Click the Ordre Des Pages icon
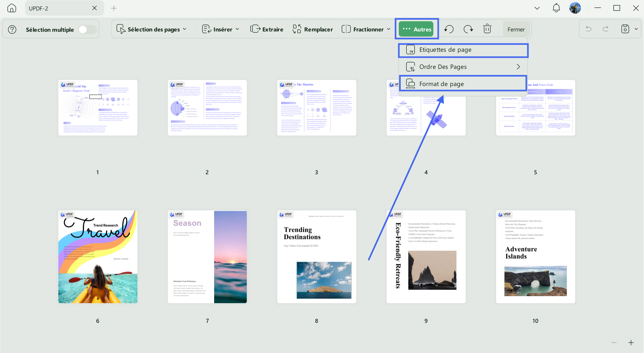Image resolution: width=644 pixels, height=353 pixels. pyautogui.click(x=411, y=67)
